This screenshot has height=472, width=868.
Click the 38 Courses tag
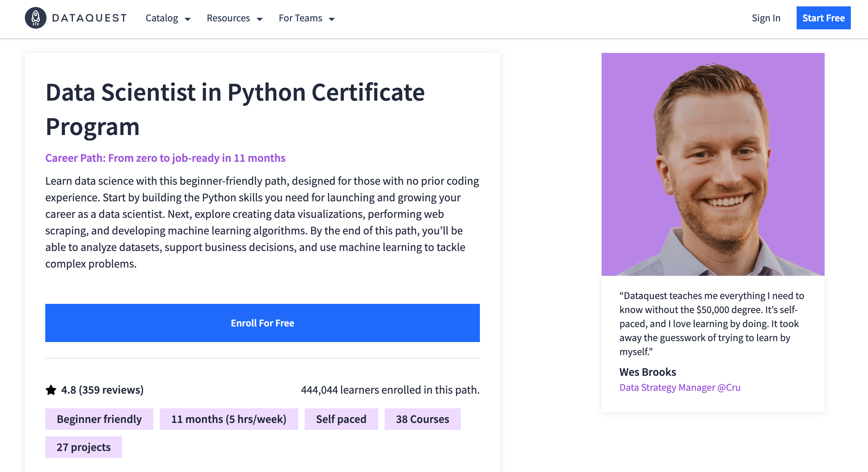[x=422, y=419]
